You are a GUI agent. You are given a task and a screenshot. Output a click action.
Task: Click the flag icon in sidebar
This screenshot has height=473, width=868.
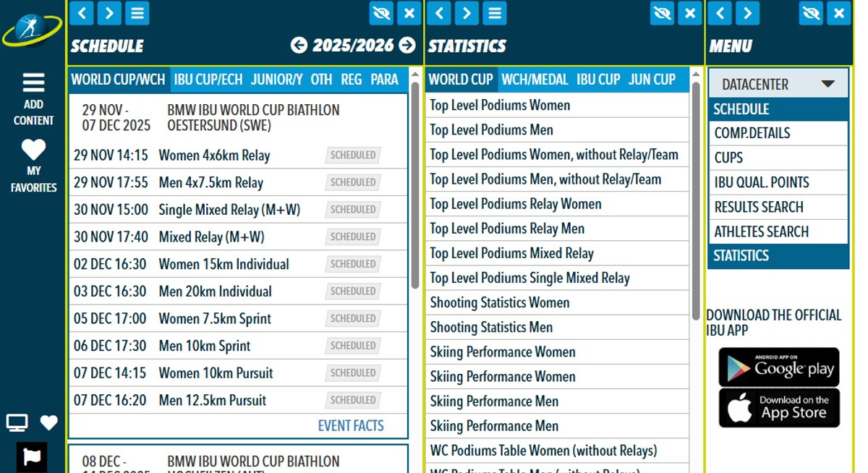point(32,456)
